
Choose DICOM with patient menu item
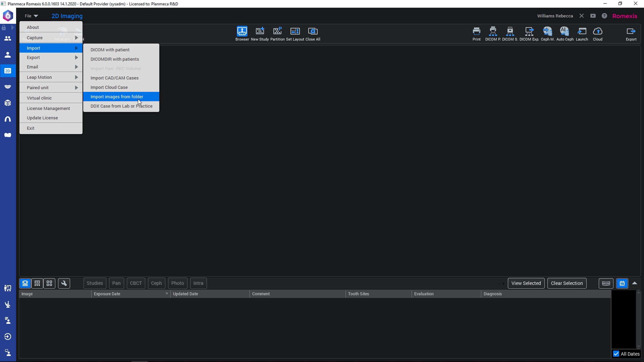coord(110,50)
